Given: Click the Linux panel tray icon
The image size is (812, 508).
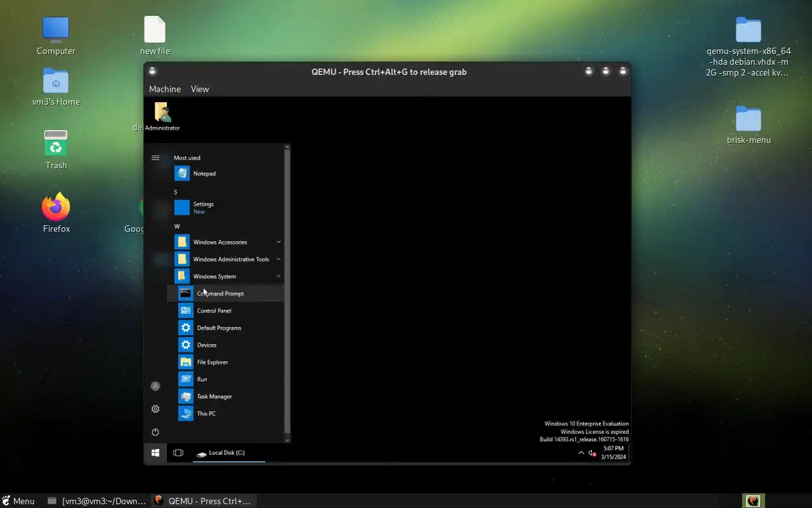Looking at the screenshot, I should tap(753, 501).
